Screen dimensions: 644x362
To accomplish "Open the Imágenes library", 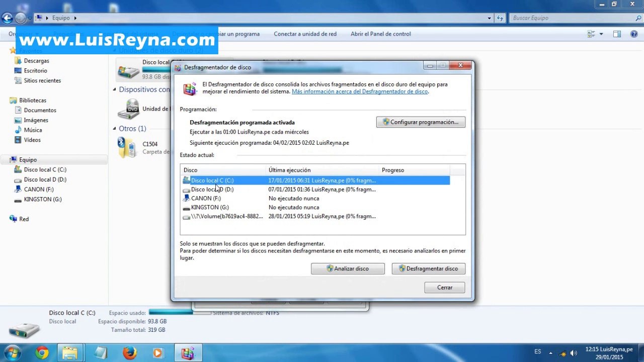I will (x=36, y=120).
